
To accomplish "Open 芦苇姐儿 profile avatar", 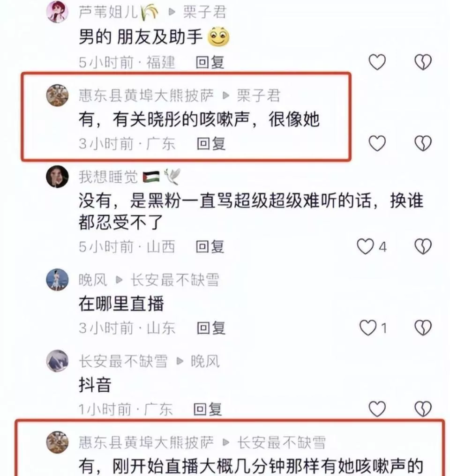I will click(57, 12).
